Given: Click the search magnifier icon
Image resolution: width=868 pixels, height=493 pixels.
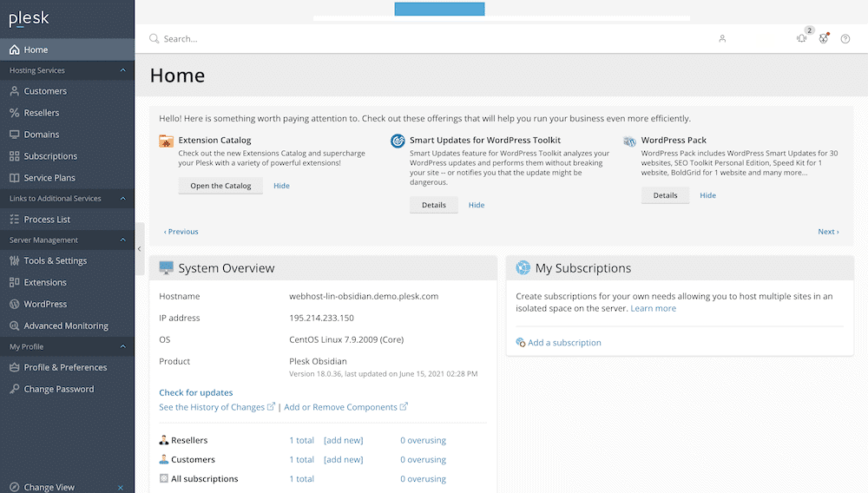Looking at the screenshot, I should [x=154, y=39].
